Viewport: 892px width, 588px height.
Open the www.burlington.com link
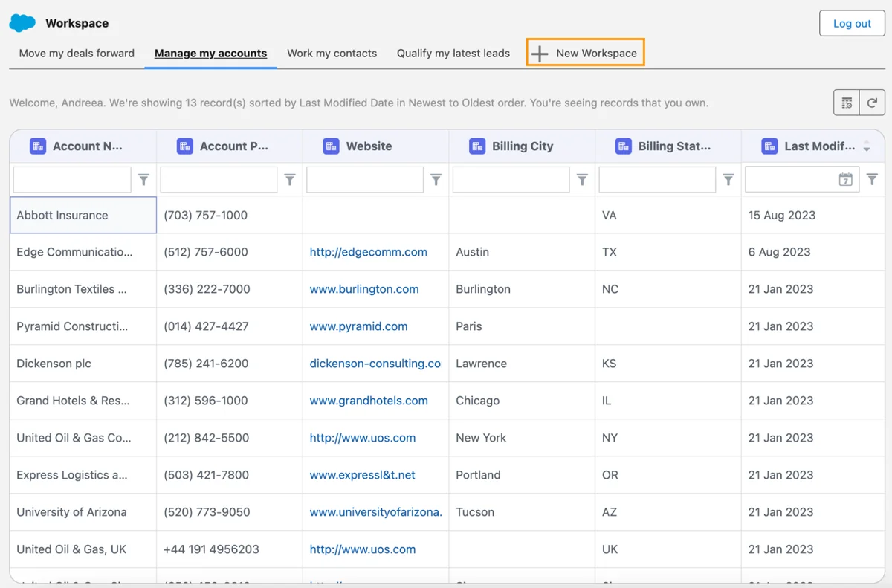(x=364, y=289)
